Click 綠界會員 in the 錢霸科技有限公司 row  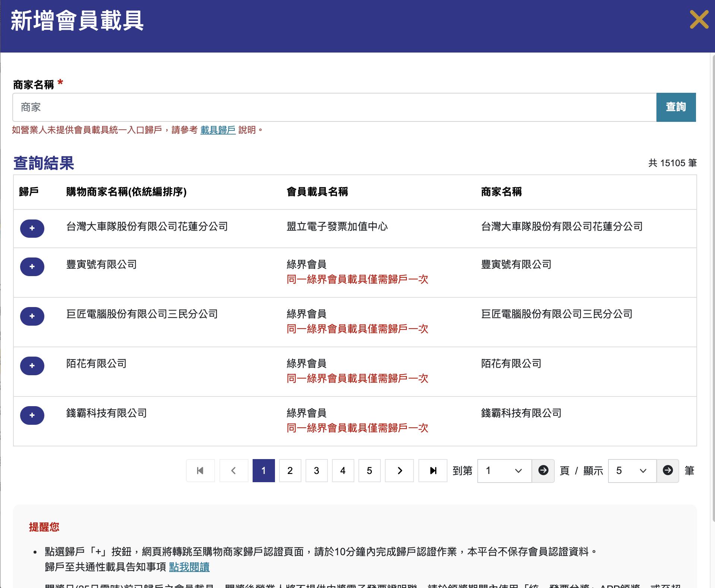[x=307, y=413]
